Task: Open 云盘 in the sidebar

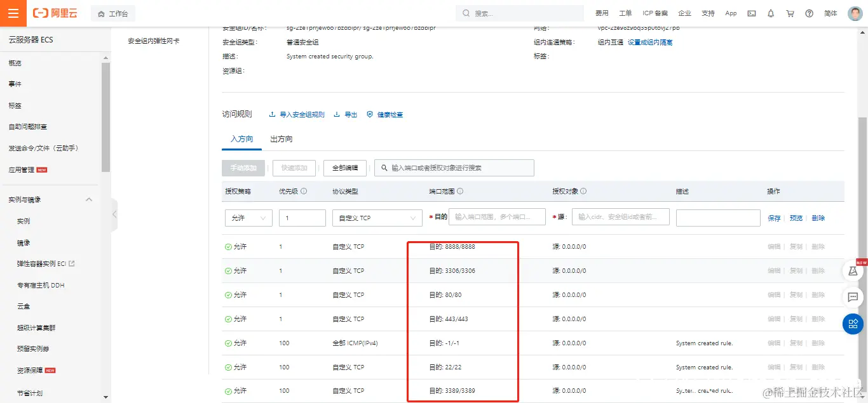Action: (x=24, y=307)
